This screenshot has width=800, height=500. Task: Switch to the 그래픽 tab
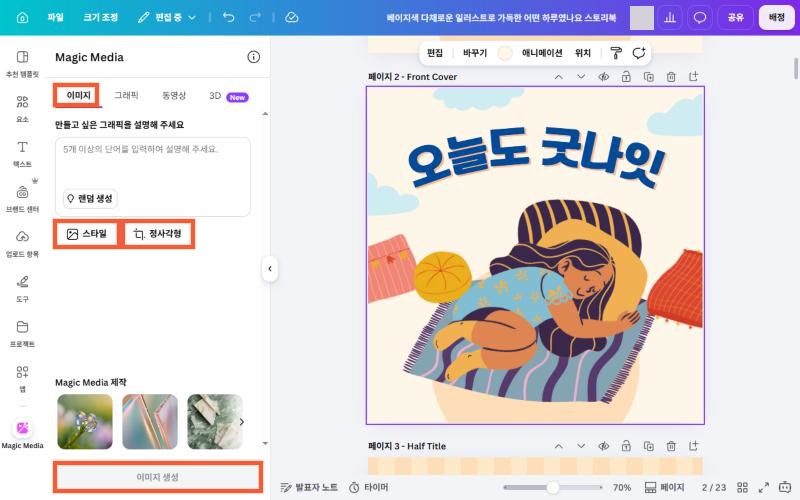[126, 95]
